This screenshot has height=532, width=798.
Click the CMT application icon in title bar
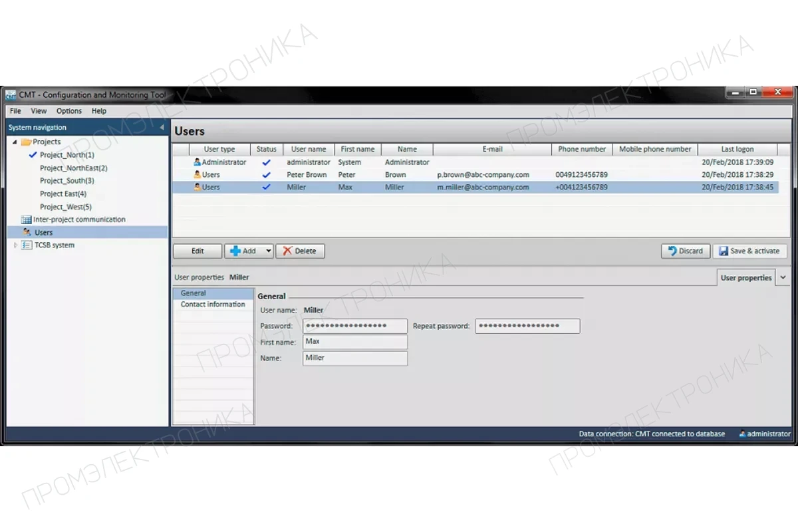click(x=11, y=95)
